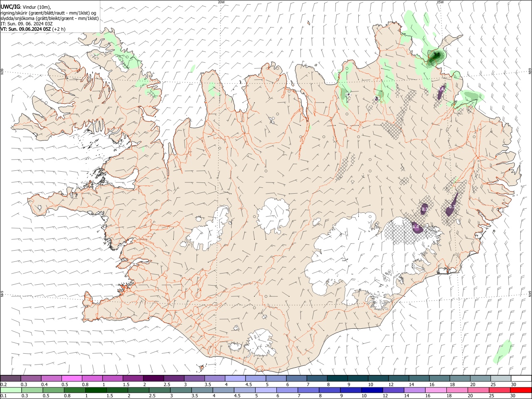Pick the violet 12 swatch in the rain scale
This screenshot has height=399, width=532.
click(x=393, y=390)
